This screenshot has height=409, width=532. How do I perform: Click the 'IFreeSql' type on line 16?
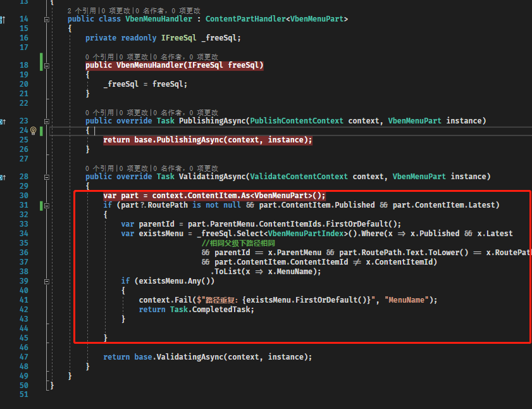(179, 38)
